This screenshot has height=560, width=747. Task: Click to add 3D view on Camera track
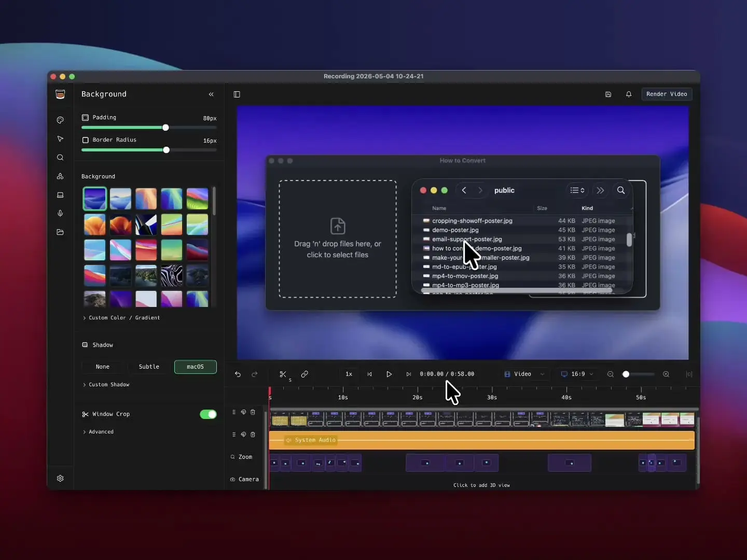pos(481,485)
